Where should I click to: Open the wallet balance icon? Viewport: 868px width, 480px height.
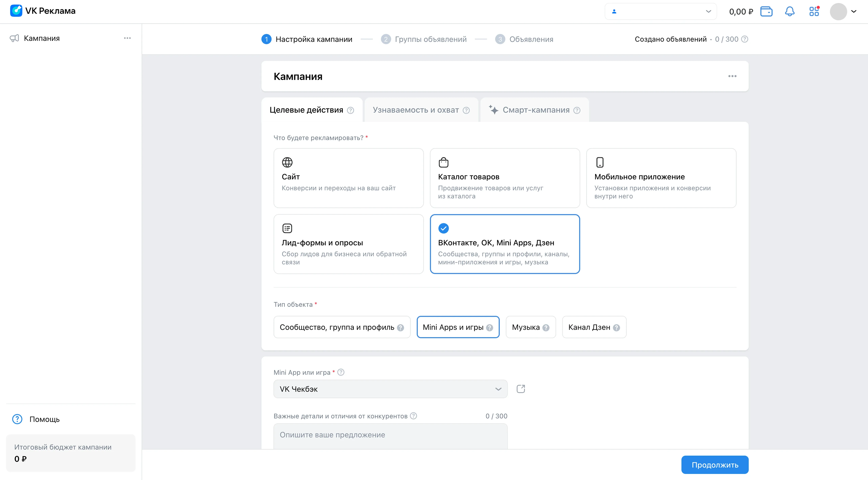pos(766,12)
